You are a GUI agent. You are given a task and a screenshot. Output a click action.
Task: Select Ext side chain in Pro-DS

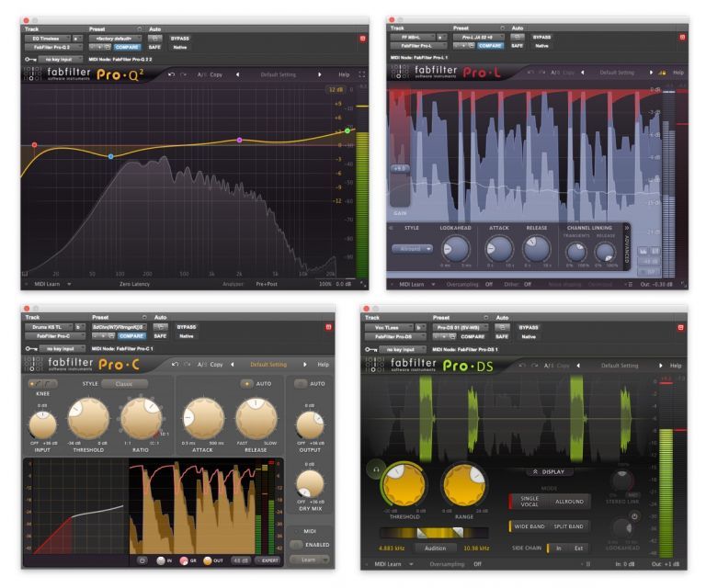coord(578,548)
